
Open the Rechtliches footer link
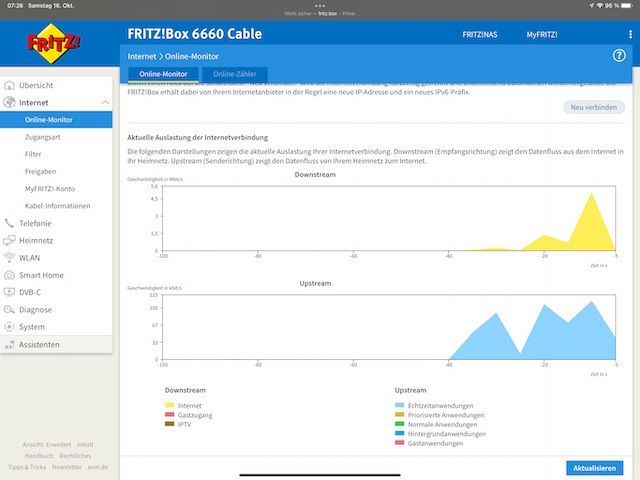click(x=76, y=456)
